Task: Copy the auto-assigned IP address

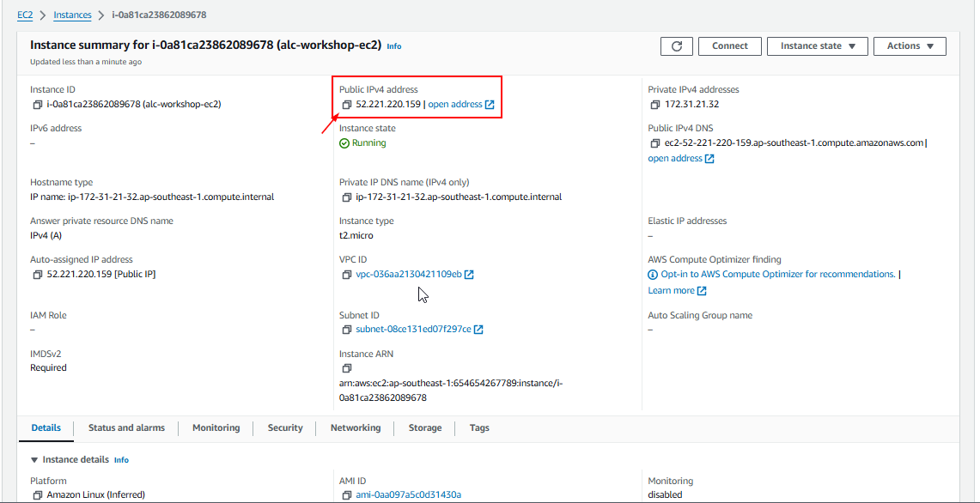Action: (38, 275)
